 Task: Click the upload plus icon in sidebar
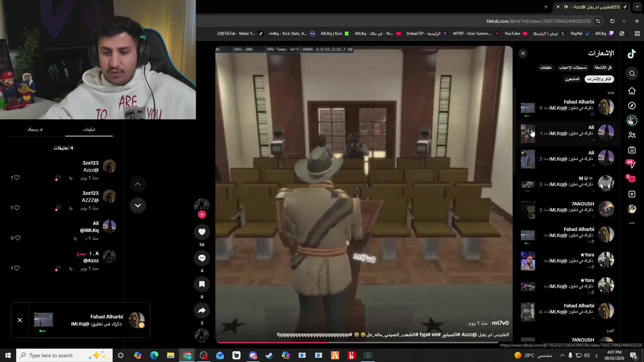(632, 194)
